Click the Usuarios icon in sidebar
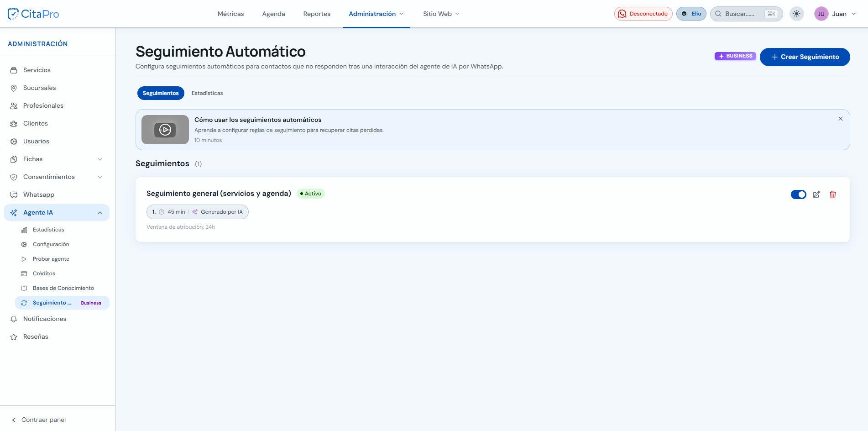This screenshot has width=868, height=431. pyautogui.click(x=14, y=142)
